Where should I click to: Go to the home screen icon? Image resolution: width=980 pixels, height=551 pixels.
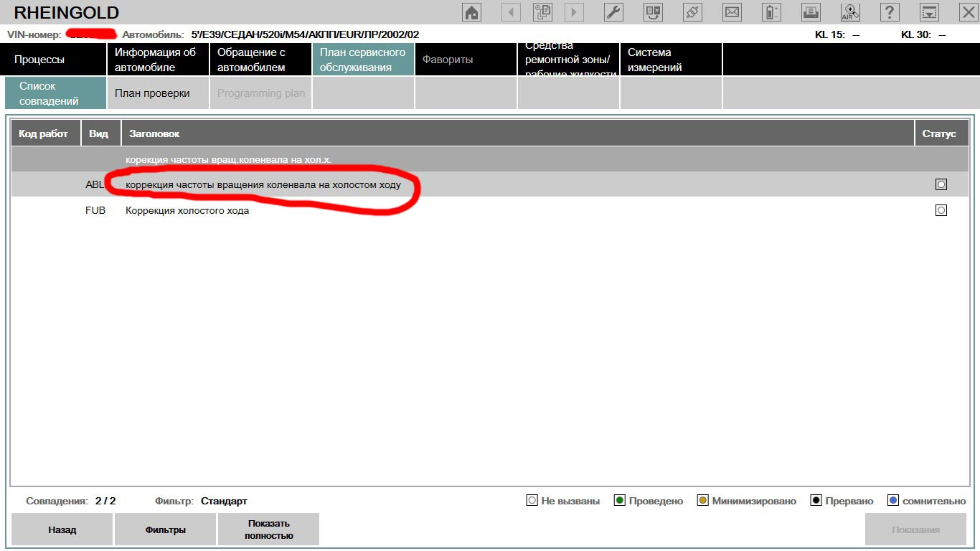(x=471, y=12)
